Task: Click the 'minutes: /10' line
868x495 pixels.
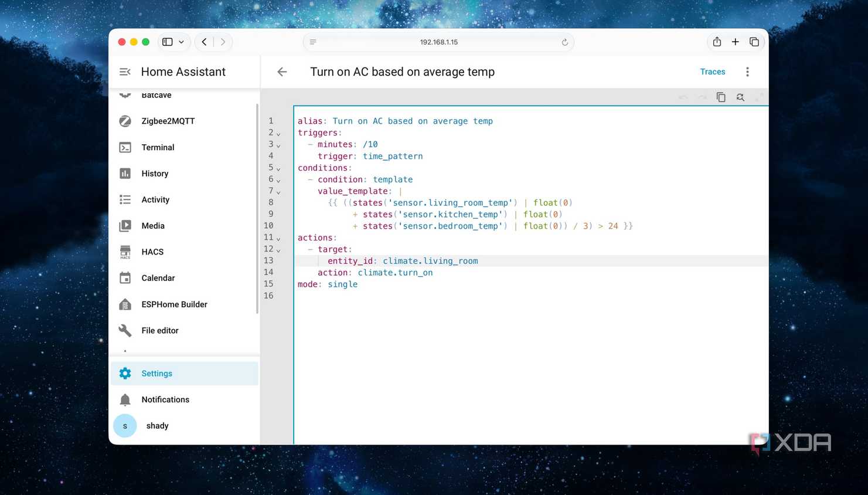Action: [x=343, y=144]
